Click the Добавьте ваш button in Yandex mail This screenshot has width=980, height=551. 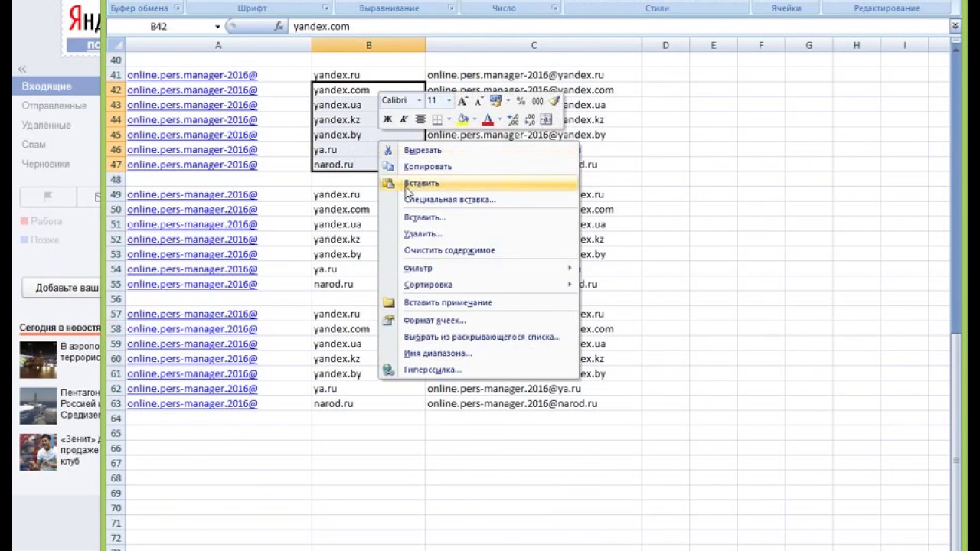coord(62,288)
